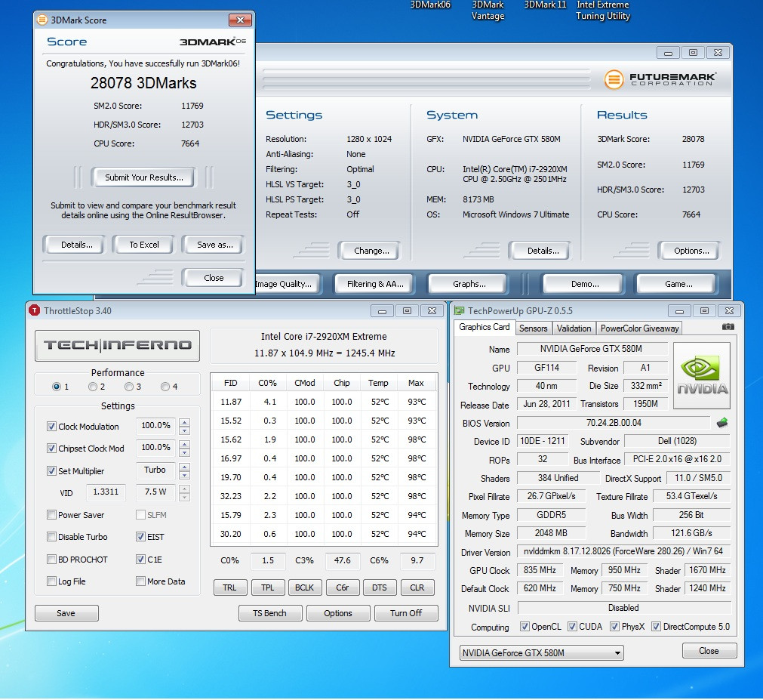Toggle the C1E checkbox
Screen dimensions: 763x700
tap(140, 560)
